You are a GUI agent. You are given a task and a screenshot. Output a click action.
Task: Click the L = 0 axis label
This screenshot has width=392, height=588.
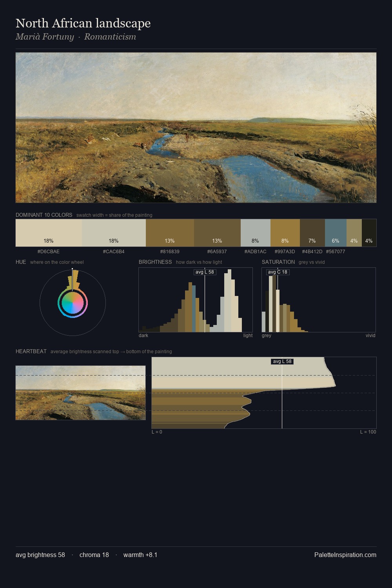(x=157, y=432)
